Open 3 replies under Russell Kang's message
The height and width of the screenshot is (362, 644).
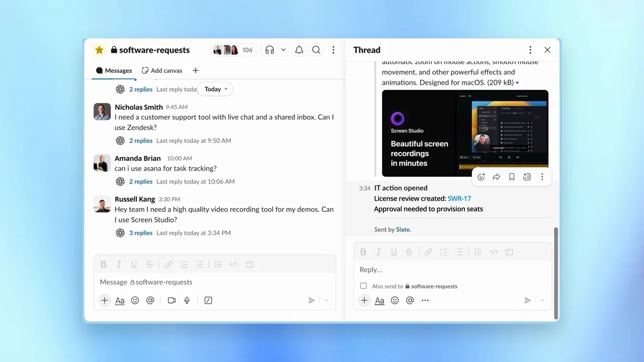(140, 233)
